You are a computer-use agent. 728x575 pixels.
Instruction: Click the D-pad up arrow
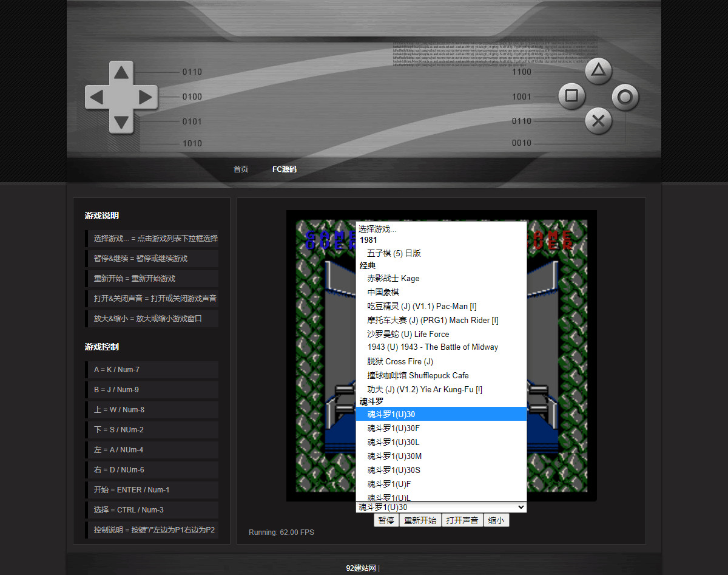point(121,73)
